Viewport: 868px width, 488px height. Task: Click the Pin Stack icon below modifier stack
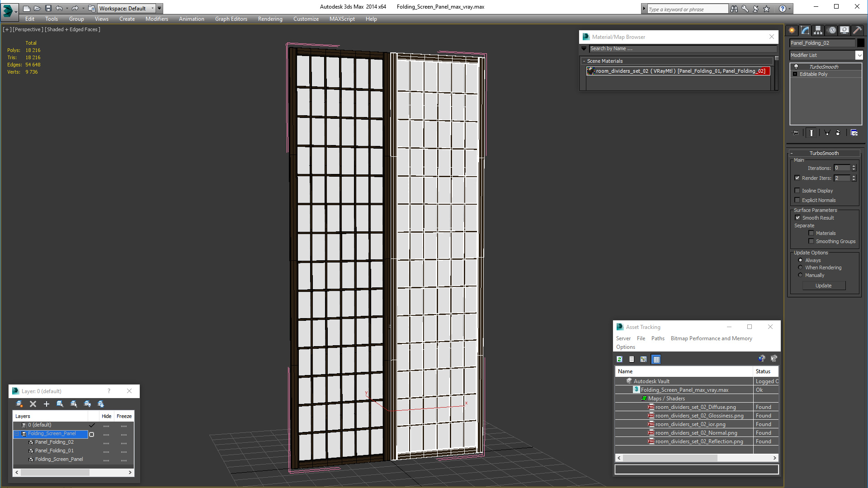[796, 133]
